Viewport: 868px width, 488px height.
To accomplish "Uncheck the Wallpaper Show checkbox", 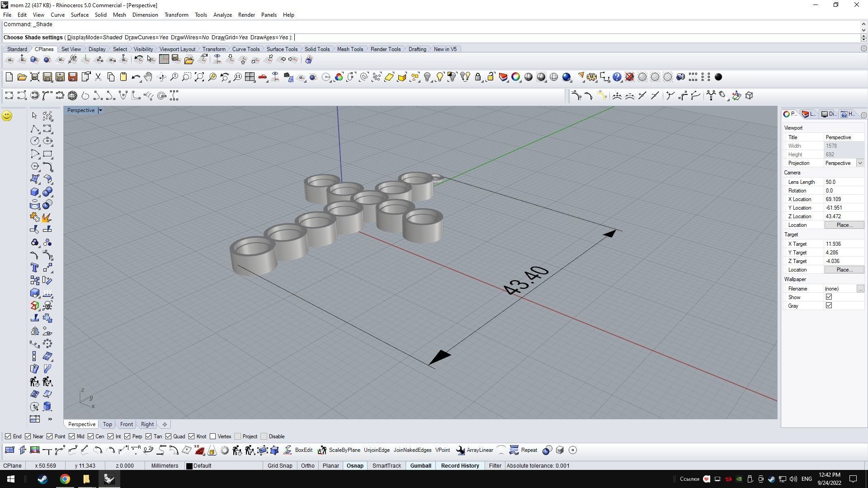I will (829, 297).
